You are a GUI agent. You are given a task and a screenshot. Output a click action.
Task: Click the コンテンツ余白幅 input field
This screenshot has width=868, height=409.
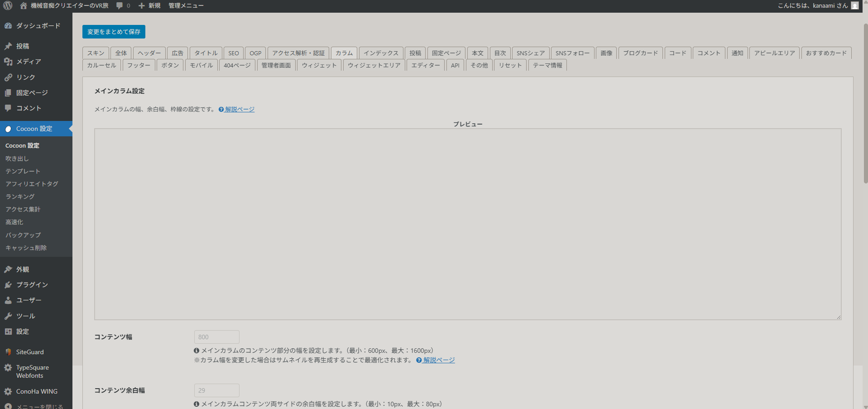pyautogui.click(x=216, y=390)
